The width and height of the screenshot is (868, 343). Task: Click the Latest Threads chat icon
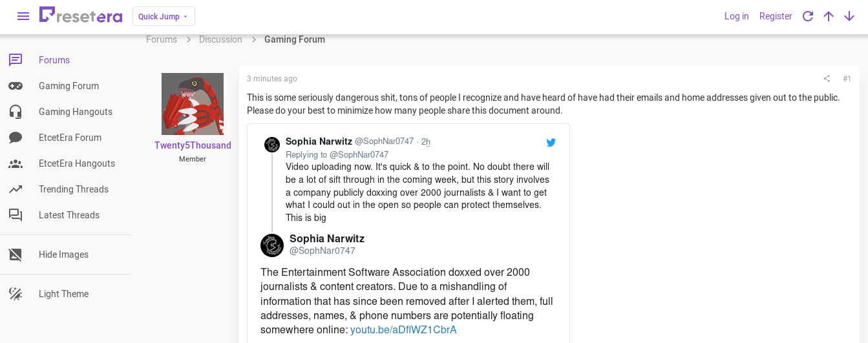(x=16, y=215)
